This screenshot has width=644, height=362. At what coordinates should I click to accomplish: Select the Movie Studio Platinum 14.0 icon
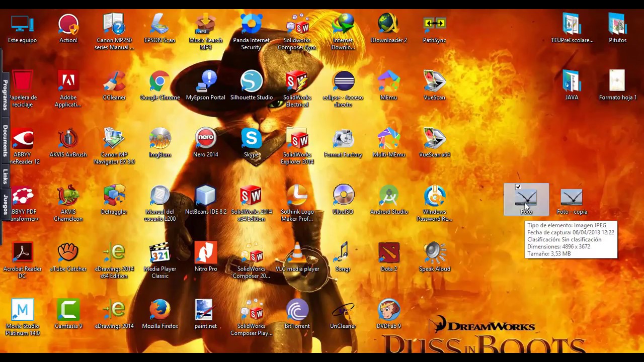tap(22, 310)
